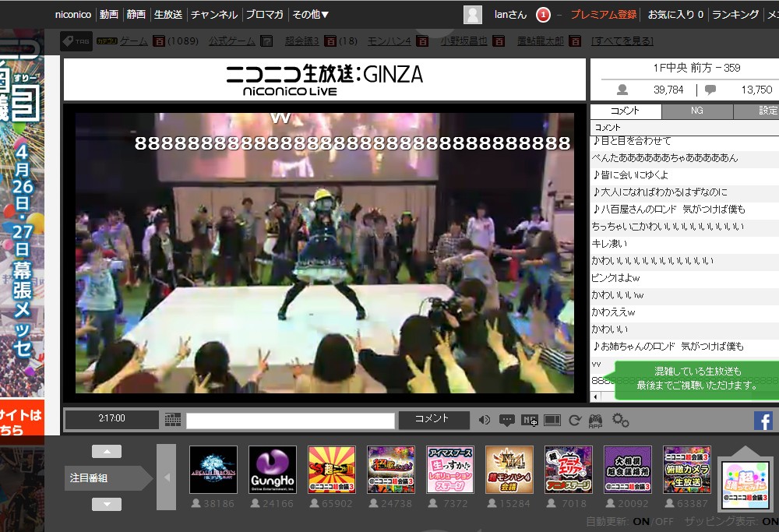Click the ゲーム category tag link
The height and width of the screenshot is (532, 779).
[134, 41]
